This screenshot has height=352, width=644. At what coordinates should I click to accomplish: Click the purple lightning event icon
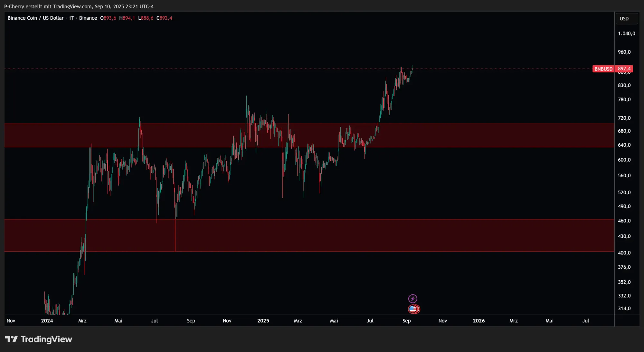click(412, 299)
